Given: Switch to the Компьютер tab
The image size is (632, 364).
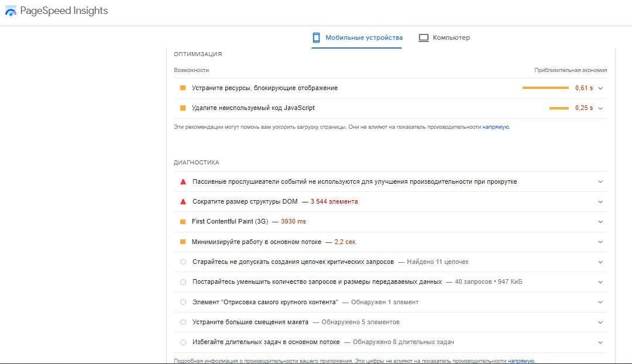Looking at the screenshot, I should coord(451,37).
